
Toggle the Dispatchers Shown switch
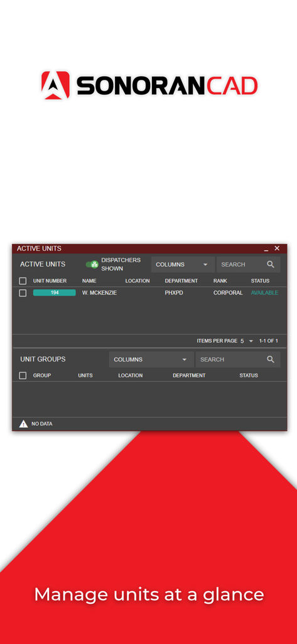tap(92, 265)
